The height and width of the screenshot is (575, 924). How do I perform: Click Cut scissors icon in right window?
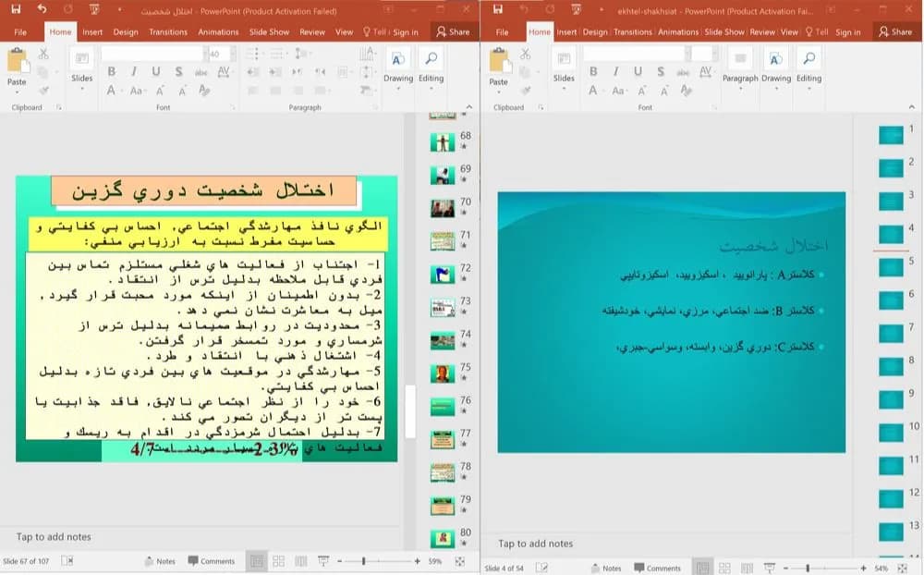(x=526, y=55)
